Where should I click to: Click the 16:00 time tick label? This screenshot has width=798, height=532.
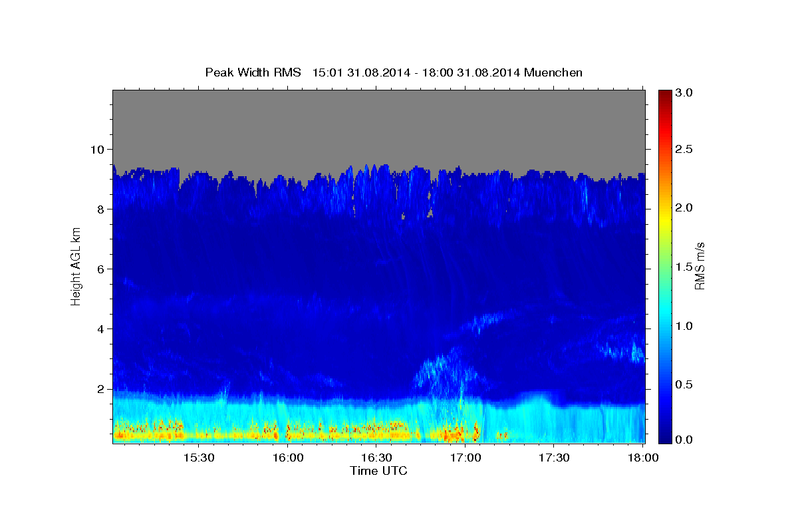point(288,458)
